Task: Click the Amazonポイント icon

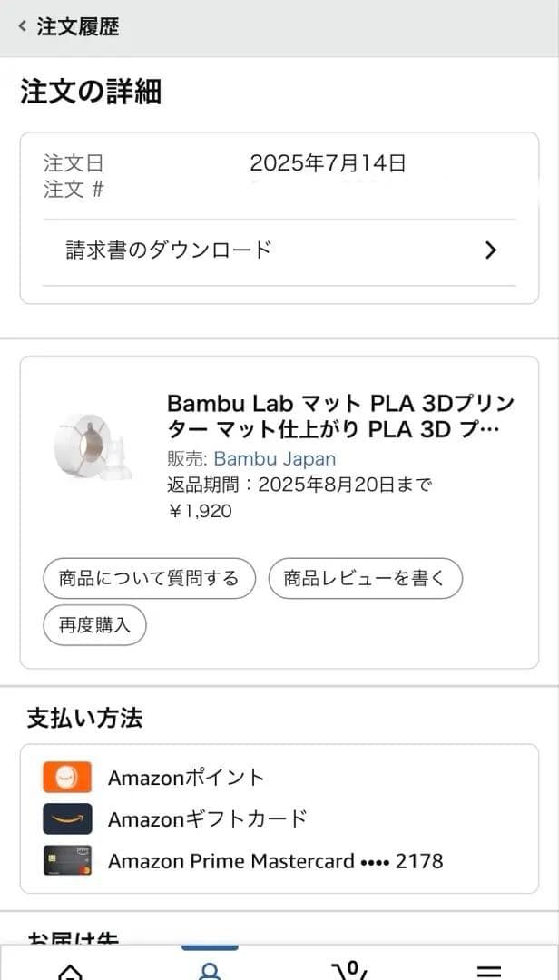Action: (x=66, y=777)
